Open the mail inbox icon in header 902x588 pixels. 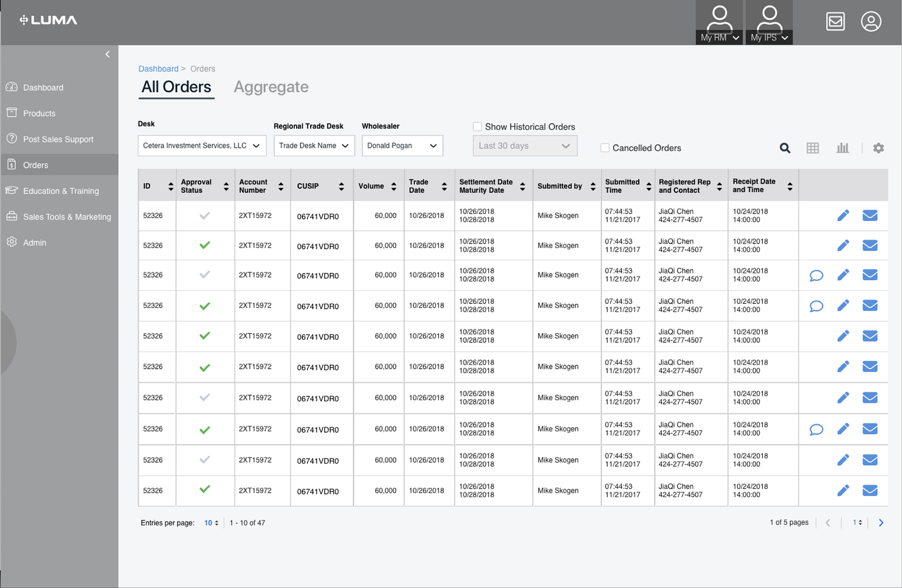pyautogui.click(x=835, y=22)
